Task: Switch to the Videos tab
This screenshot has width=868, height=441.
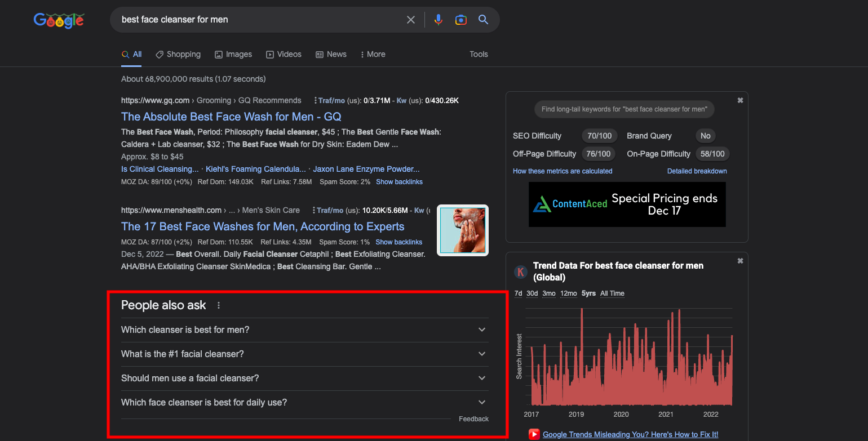Action: (284, 54)
